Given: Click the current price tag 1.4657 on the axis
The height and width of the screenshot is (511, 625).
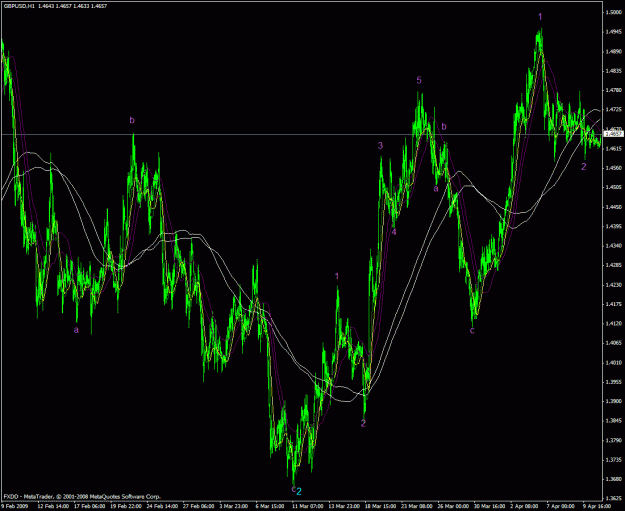Looking at the screenshot, I should [614, 134].
